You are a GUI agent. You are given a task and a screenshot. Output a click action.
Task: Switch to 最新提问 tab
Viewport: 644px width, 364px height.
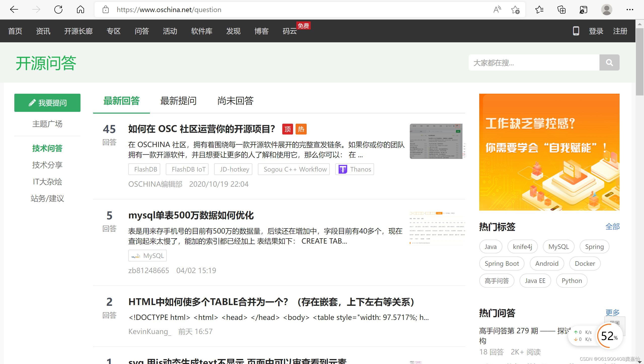(x=178, y=101)
